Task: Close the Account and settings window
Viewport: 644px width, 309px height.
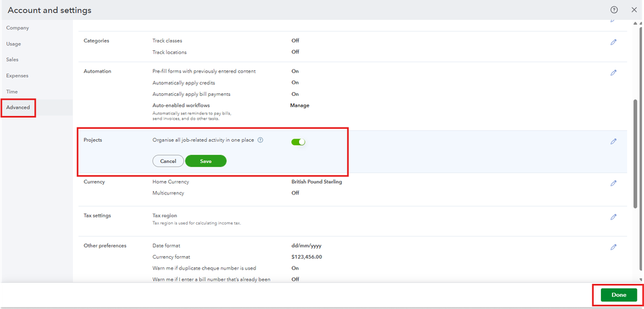Action: 633,10
